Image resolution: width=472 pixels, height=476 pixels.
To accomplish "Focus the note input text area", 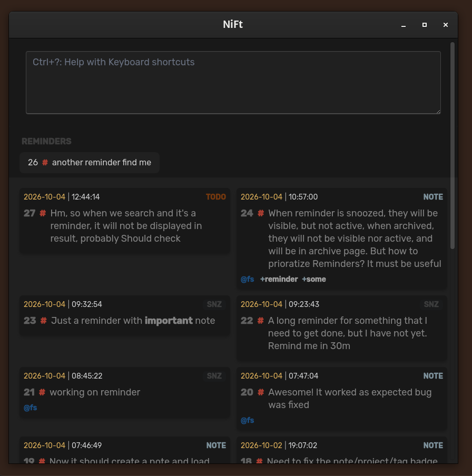I will 233,83.
